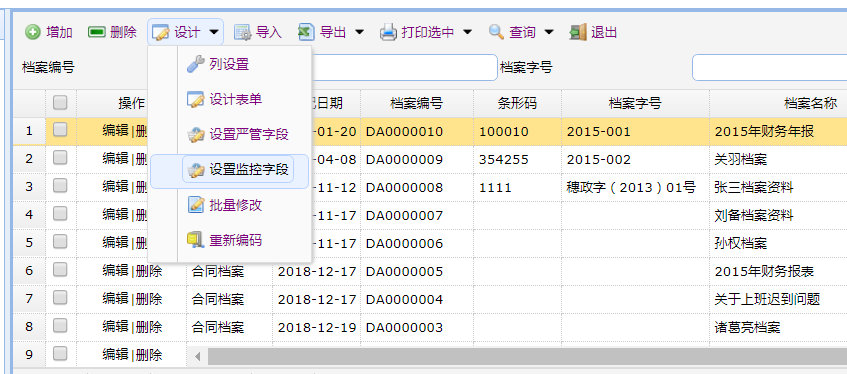The width and height of the screenshot is (847, 374).
Task: Check the checkbox in row 2
Action: point(60,157)
